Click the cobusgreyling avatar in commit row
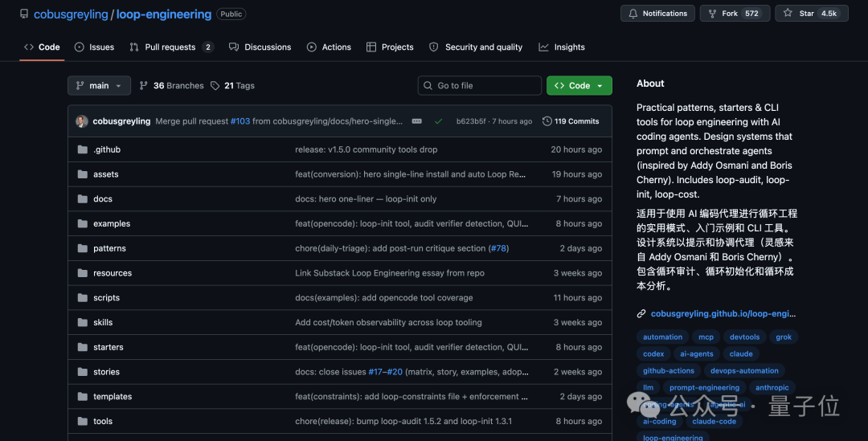Image resolution: width=868 pixels, height=441 pixels. click(x=82, y=121)
